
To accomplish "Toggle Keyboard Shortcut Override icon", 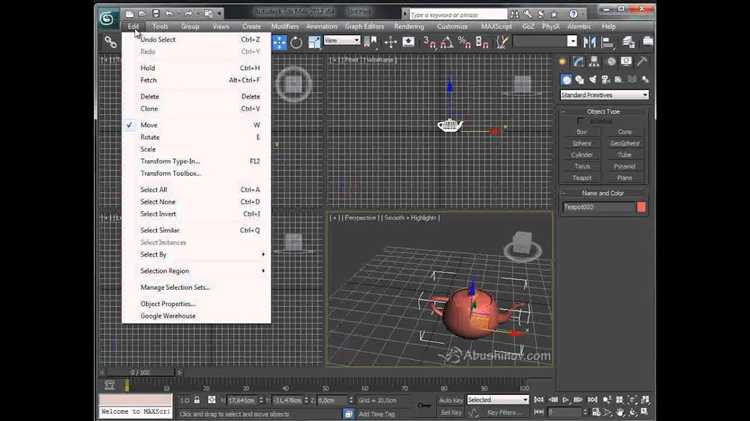I will 408,43.
